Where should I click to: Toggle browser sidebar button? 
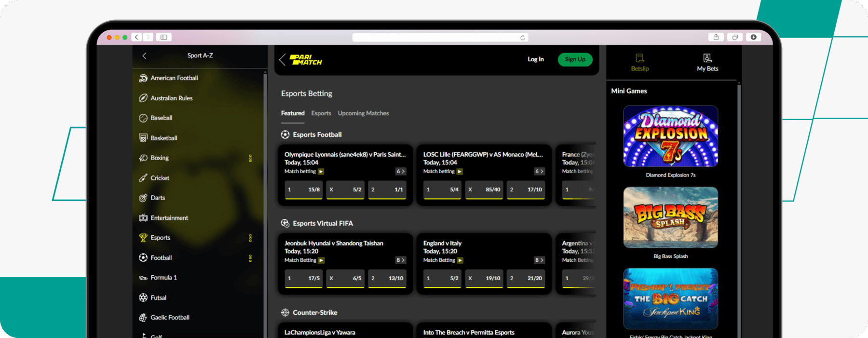(164, 37)
